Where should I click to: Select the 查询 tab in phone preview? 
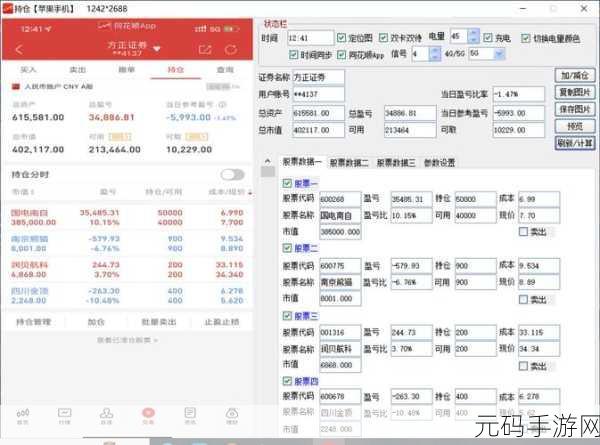pyautogui.click(x=225, y=70)
